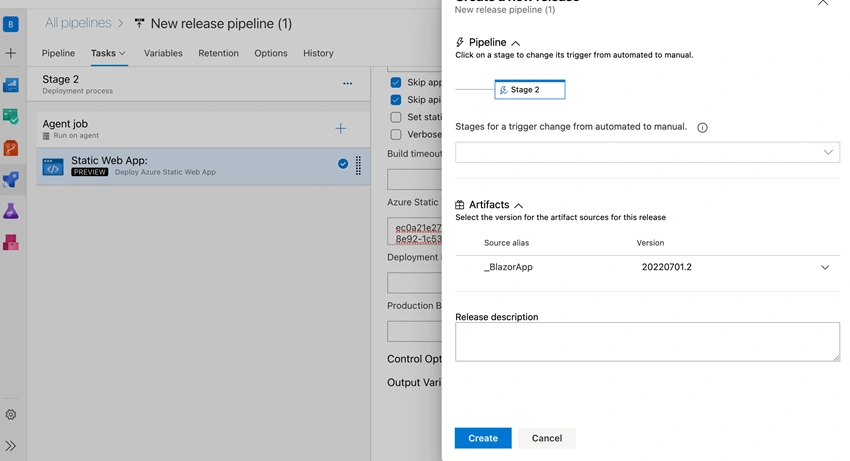Viewport: 850px width, 461px height.
Task: Click the Production Branch input field
Action: [415, 331]
